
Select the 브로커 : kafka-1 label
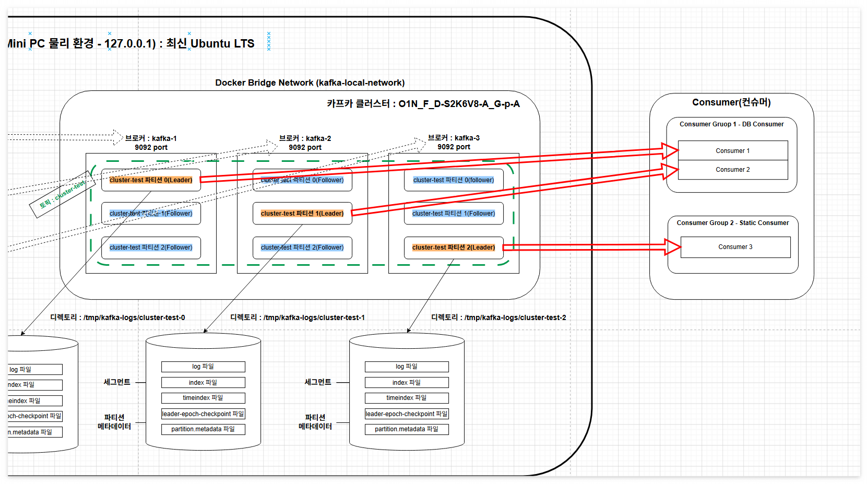[x=151, y=143]
